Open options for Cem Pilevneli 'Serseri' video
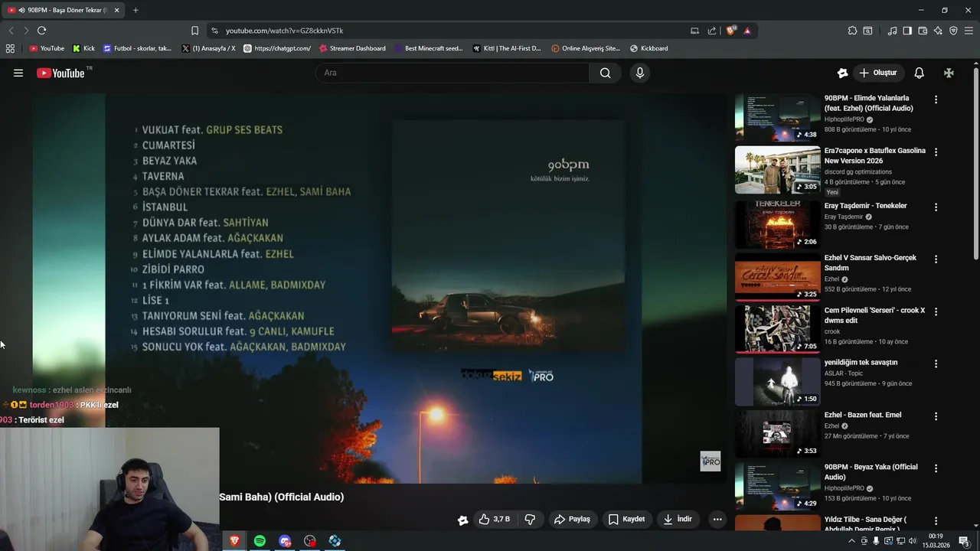Image resolution: width=980 pixels, height=551 pixels. click(x=936, y=311)
